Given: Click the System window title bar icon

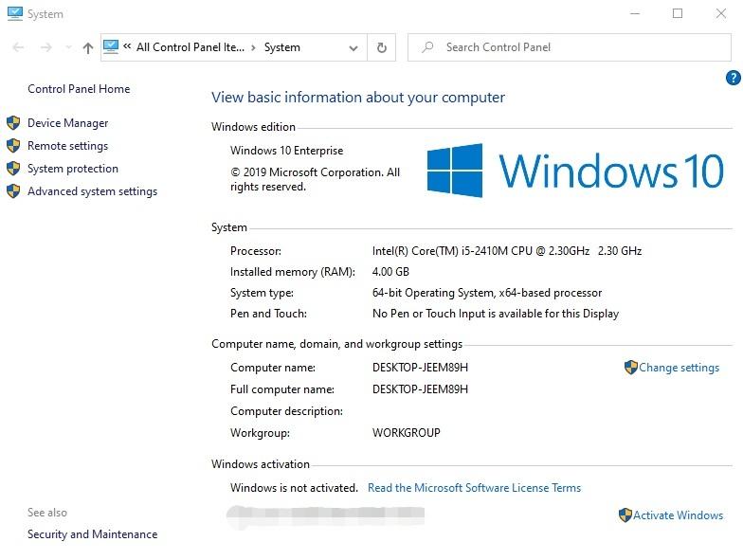Looking at the screenshot, I should pos(15,13).
